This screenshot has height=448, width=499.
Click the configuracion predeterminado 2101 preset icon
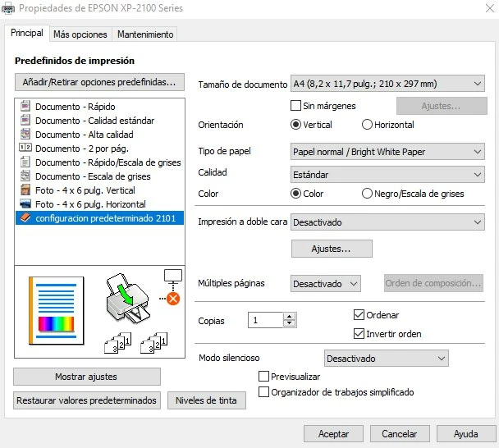25,218
